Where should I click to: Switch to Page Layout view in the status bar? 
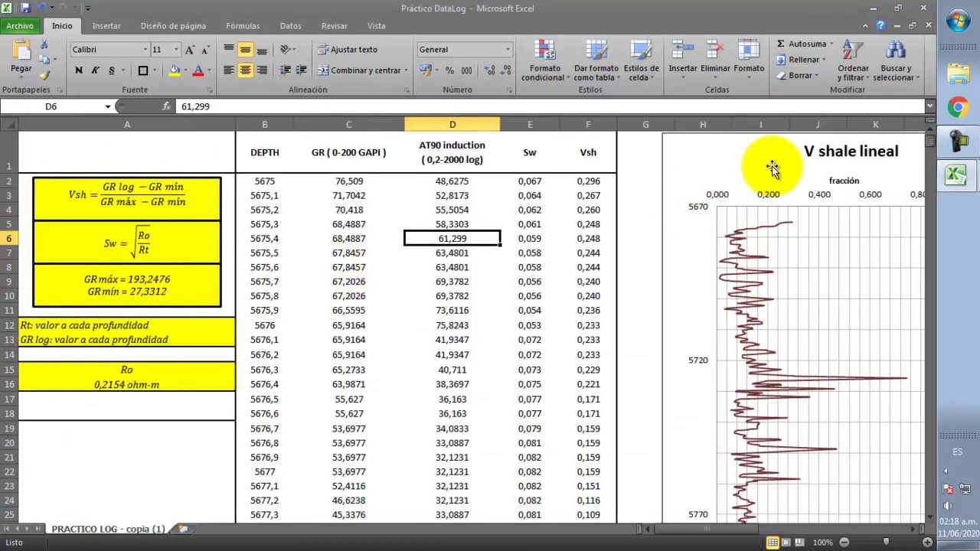[787, 543]
